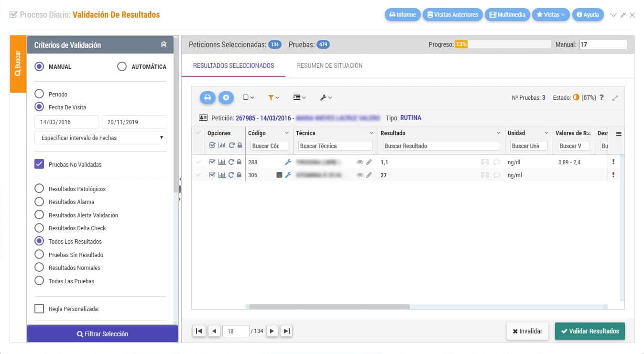Open Visitas Anteriores
The image size is (644, 354).
tap(453, 15)
